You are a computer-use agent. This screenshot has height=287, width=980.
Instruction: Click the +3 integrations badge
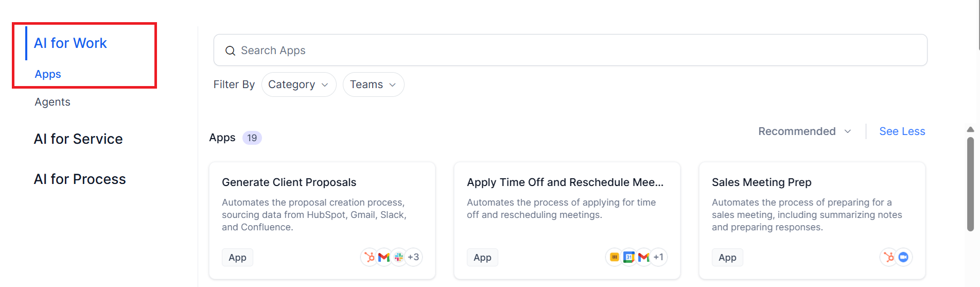point(413,257)
